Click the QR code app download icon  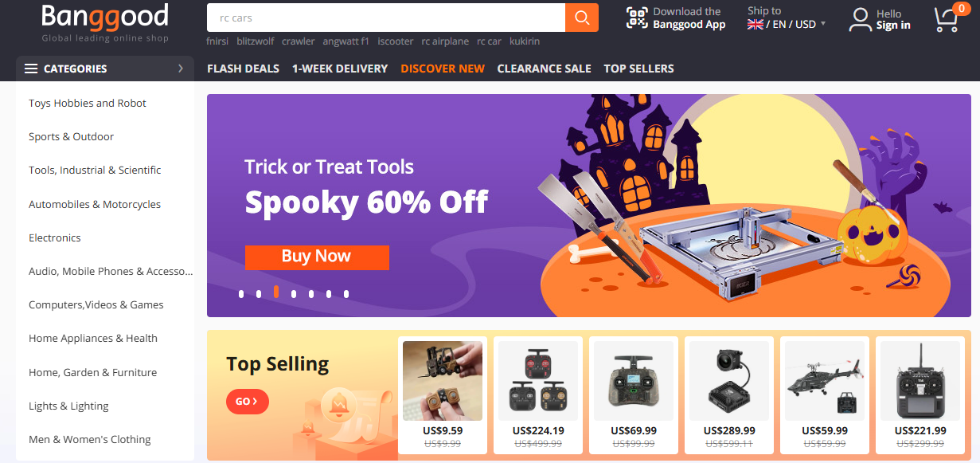click(x=637, y=18)
